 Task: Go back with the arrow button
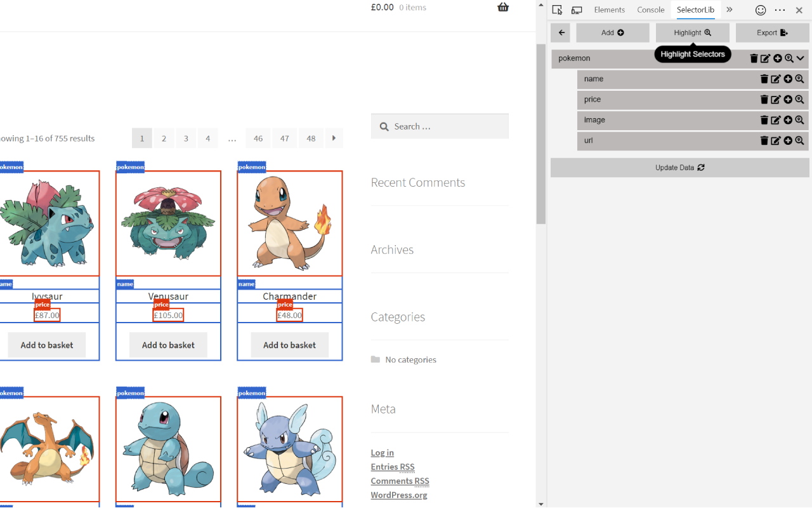[x=561, y=33]
